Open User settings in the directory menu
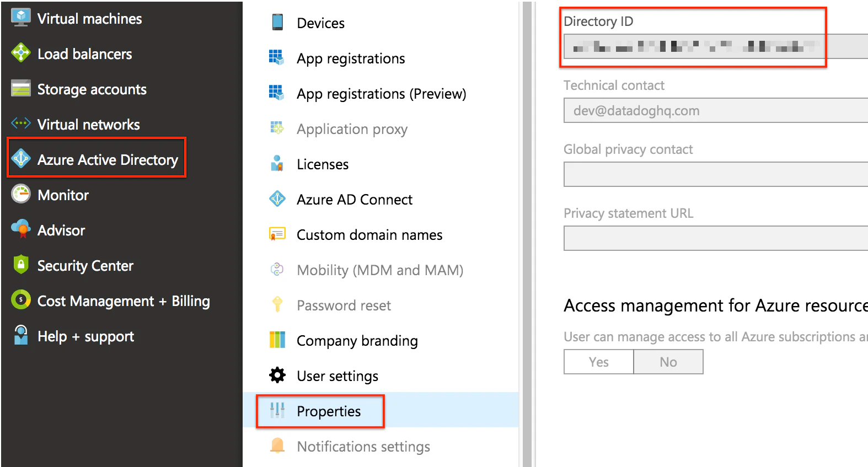Image resolution: width=868 pixels, height=467 pixels. coord(337,376)
